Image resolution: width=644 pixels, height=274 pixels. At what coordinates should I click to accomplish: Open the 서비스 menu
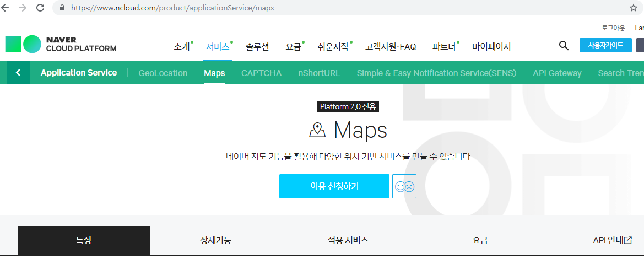[x=218, y=46]
